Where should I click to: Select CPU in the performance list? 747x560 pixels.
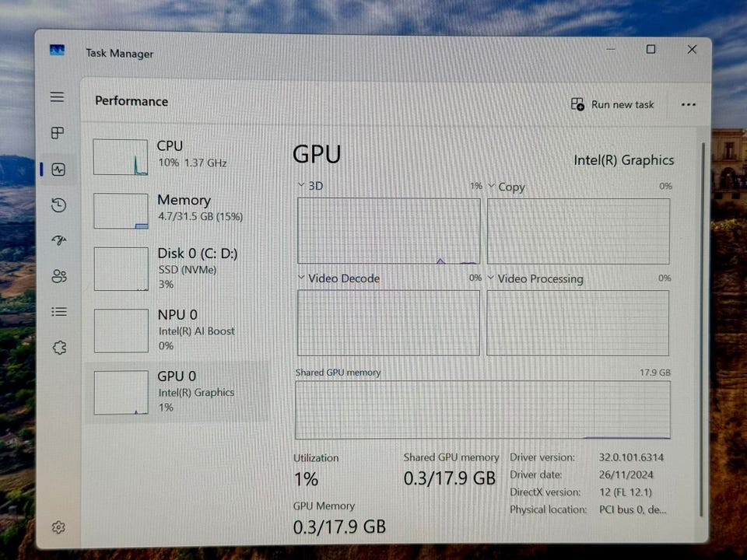click(177, 156)
